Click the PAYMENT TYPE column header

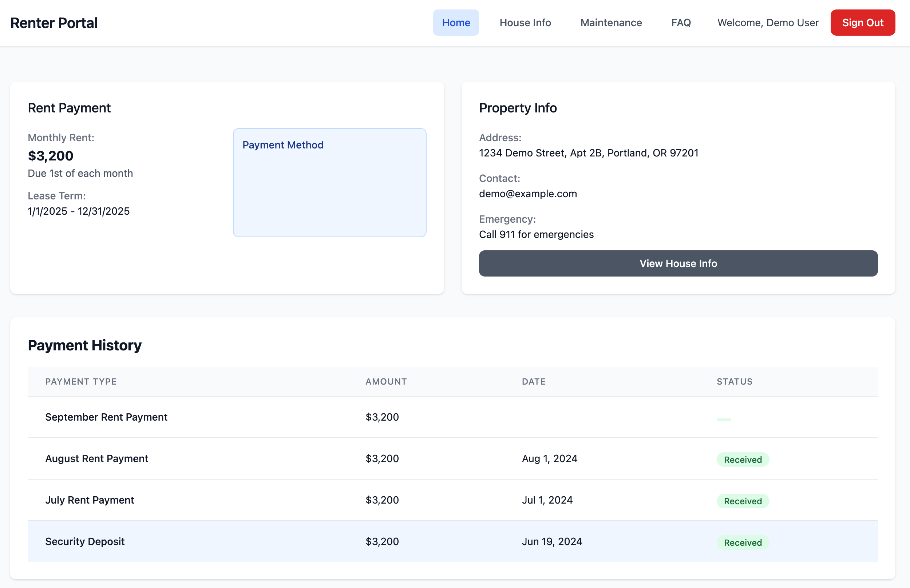coord(80,381)
